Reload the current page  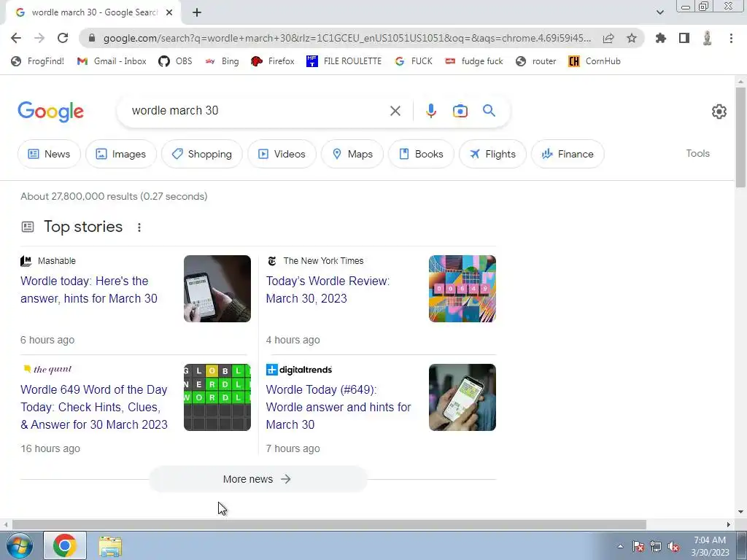[63, 38]
